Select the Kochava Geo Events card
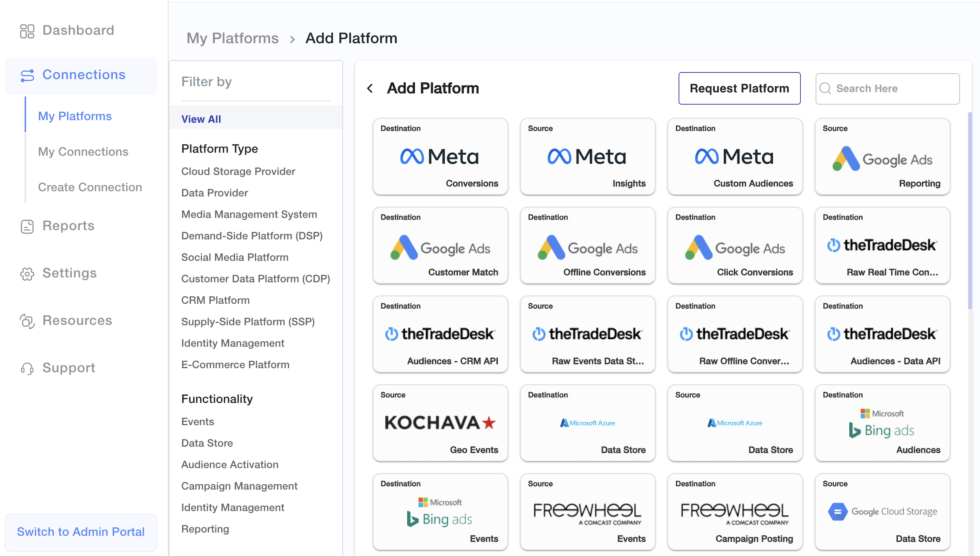 click(x=440, y=423)
